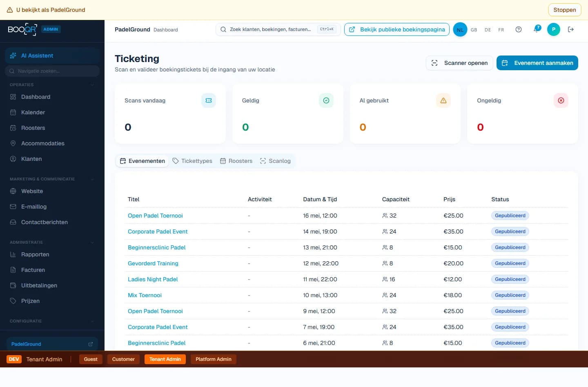Collapse the Marketing & Communicatie section
This screenshot has width=588, height=387.
tap(92, 179)
